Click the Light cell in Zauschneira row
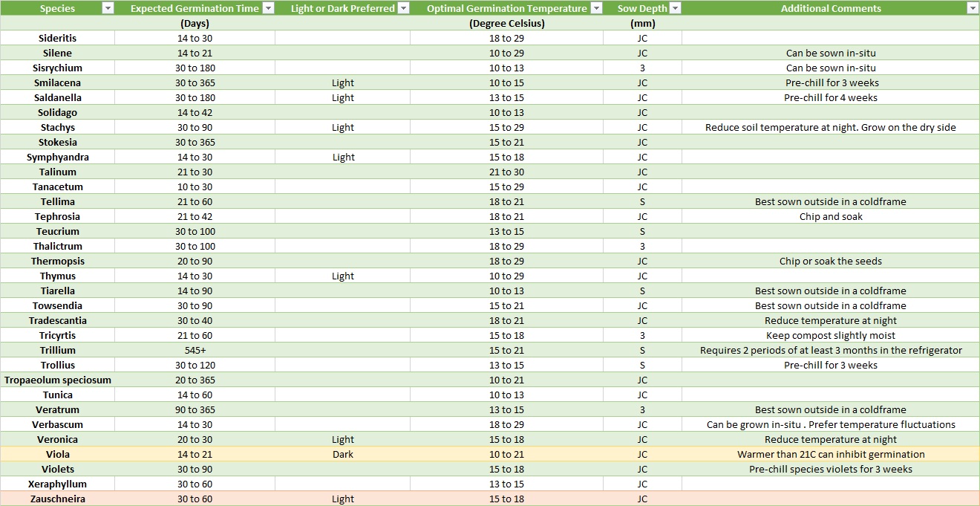980x506 pixels. pos(343,499)
